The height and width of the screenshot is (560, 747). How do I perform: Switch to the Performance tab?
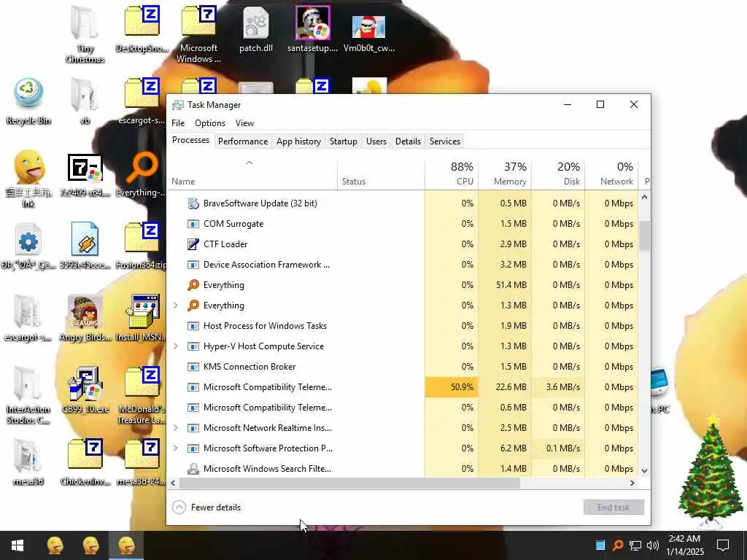click(242, 141)
